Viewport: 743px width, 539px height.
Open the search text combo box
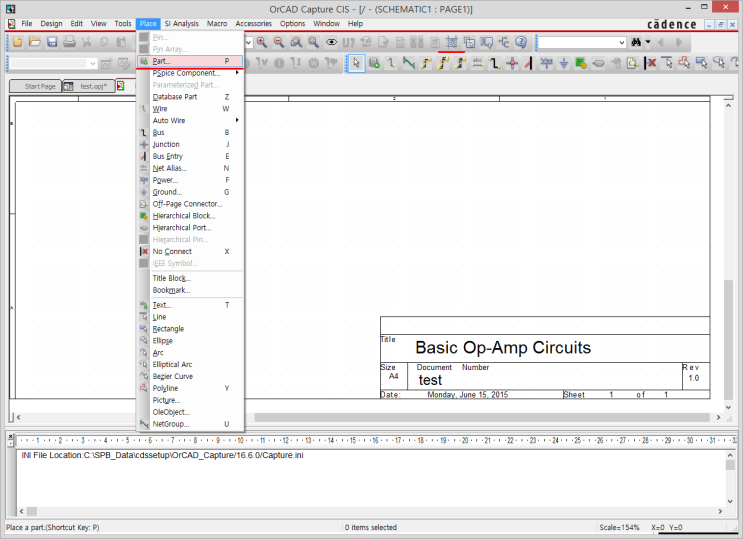pos(582,43)
